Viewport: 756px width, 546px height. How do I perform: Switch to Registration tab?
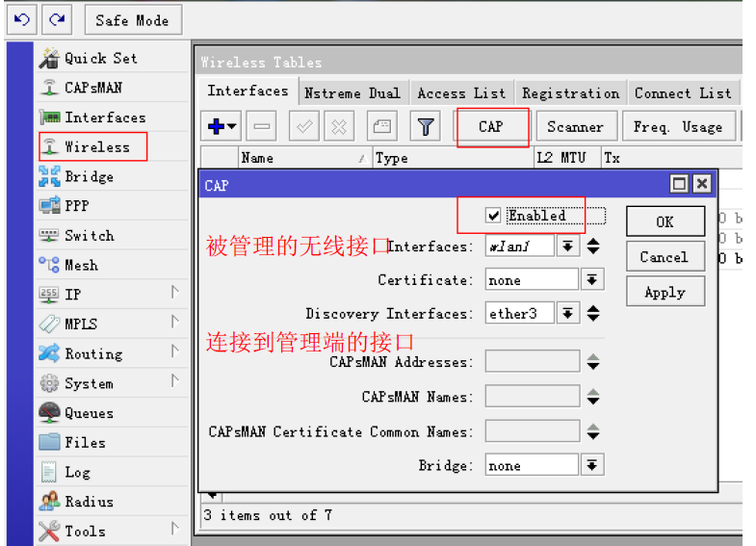pyautogui.click(x=571, y=93)
